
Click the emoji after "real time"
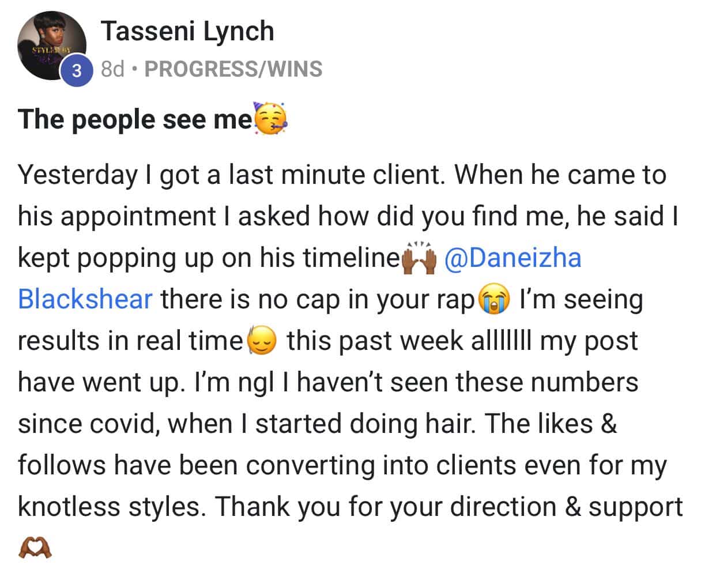262,341
